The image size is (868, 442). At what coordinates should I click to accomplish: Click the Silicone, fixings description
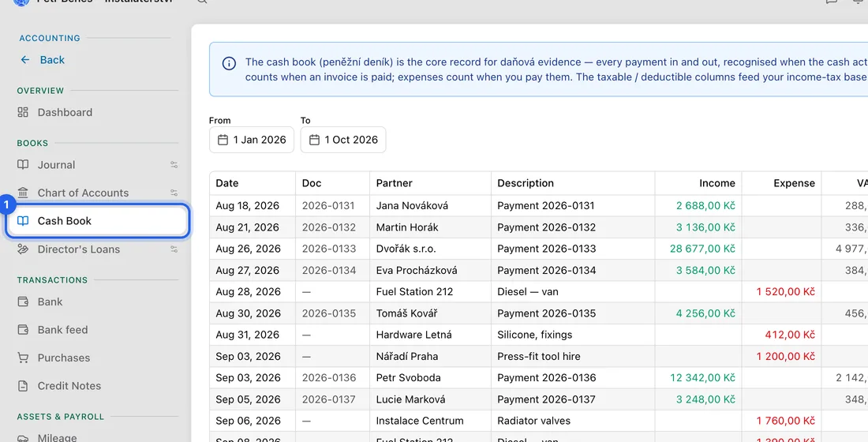pos(535,335)
